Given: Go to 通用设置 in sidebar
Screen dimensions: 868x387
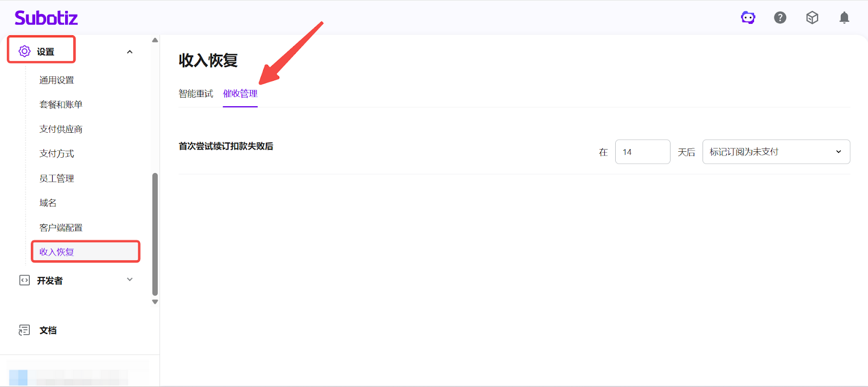Looking at the screenshot, I should pos(56,80).
